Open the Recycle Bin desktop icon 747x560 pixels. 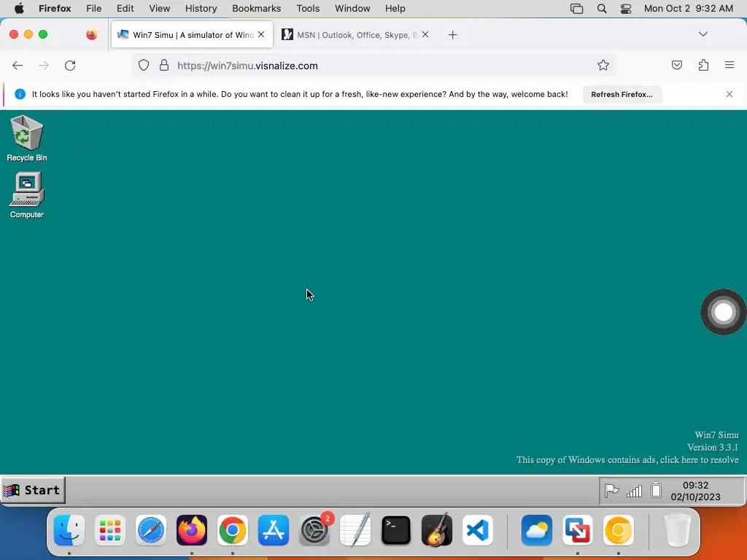coord(27,139)
